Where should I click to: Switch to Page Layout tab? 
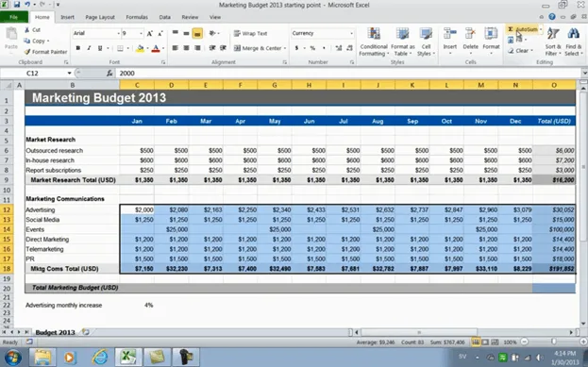[100, 17]
